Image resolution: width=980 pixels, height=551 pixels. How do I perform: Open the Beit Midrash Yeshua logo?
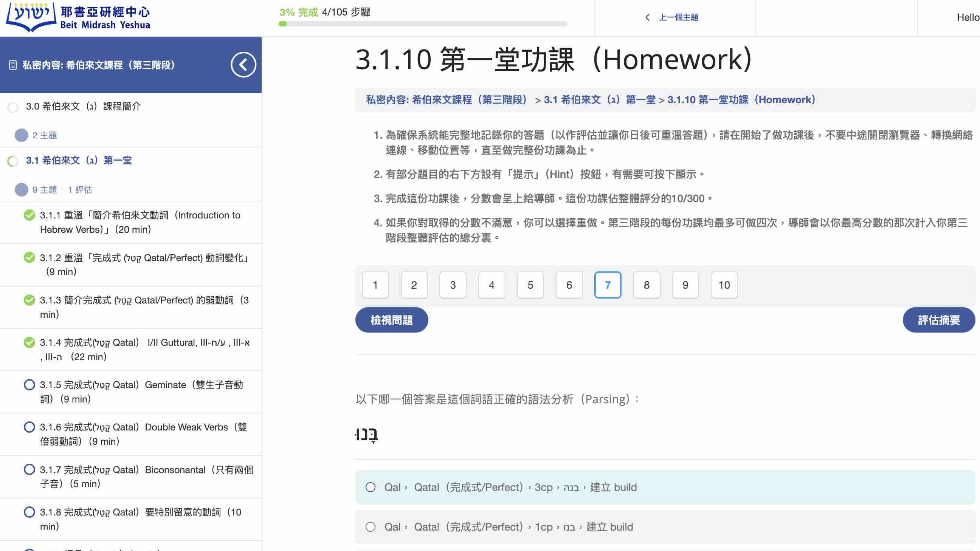(x=78, y=17)
